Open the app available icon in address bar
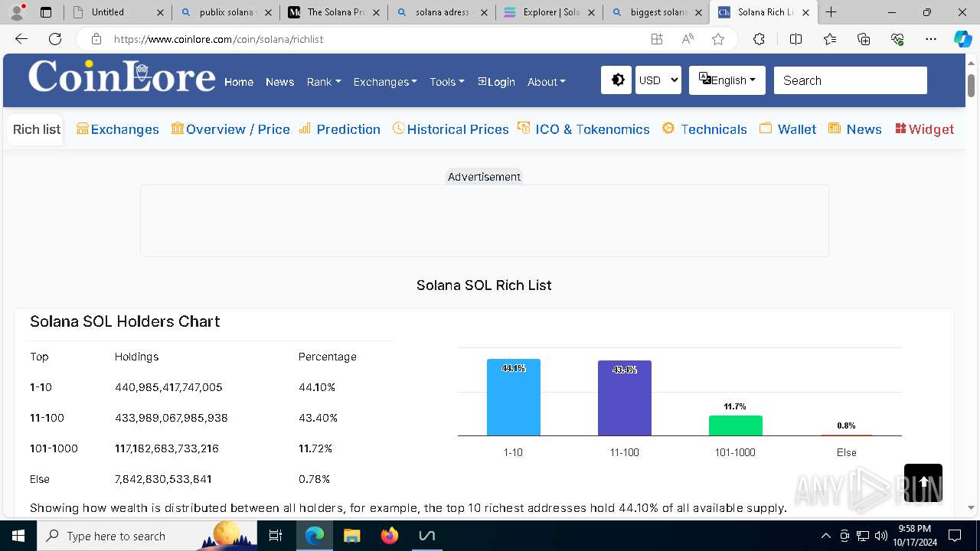 (x=657, y=39)
